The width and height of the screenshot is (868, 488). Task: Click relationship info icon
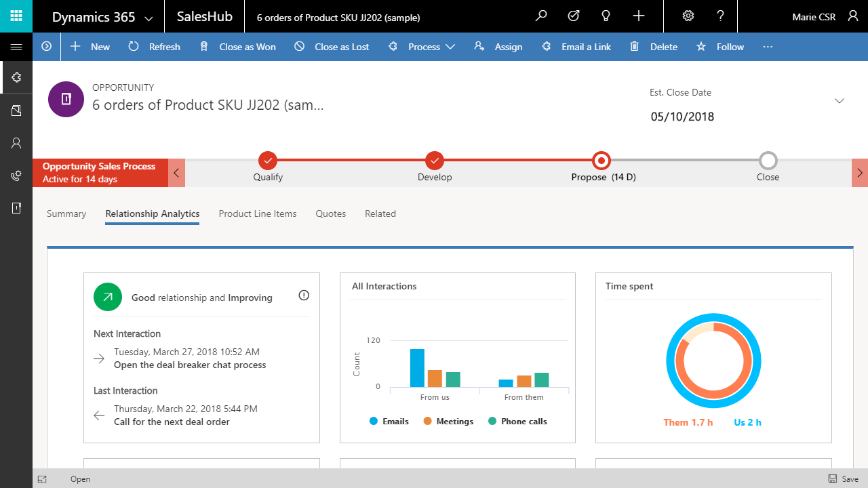click(x=304, y=296)
